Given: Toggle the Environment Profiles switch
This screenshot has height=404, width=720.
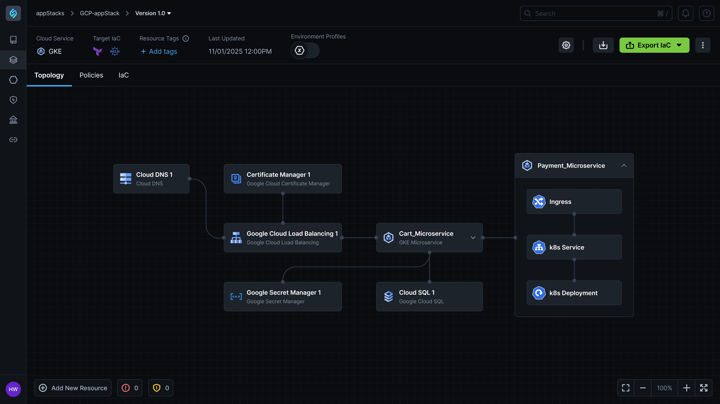Looking at the screenshot, I should point(305,50).
